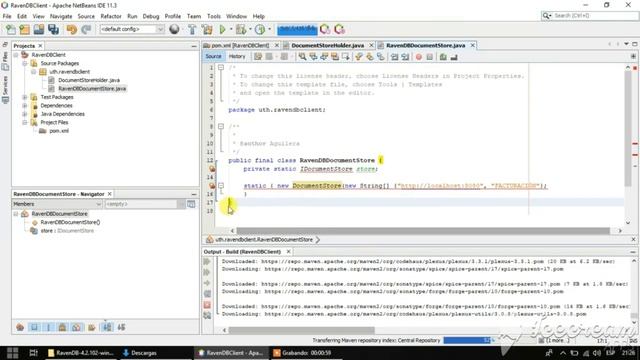Click the Sort by Source toggle in Navigator
Image resolution: width=640 pixels, height=360 pixels.
coord(121,327)
